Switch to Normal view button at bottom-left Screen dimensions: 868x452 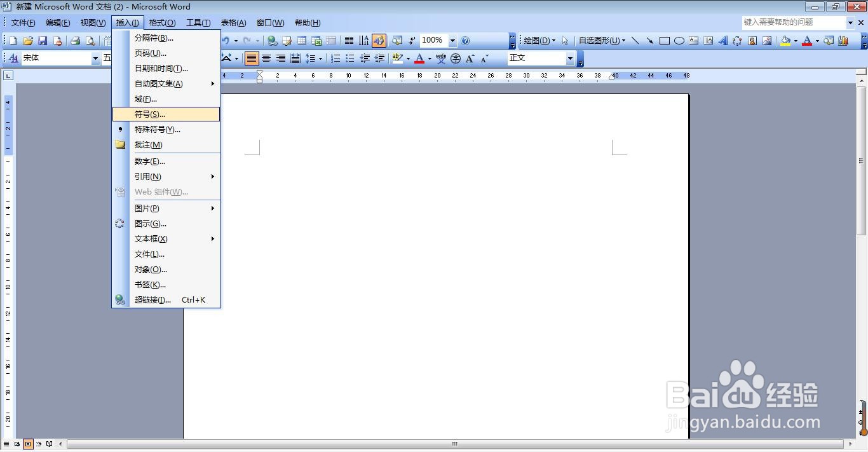[x=6, y=444]
